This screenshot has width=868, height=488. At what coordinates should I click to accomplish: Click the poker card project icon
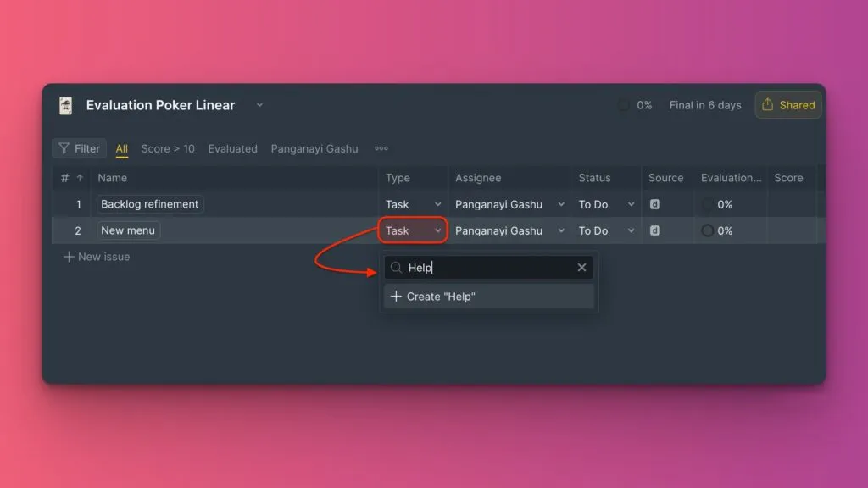coord(65,105)
